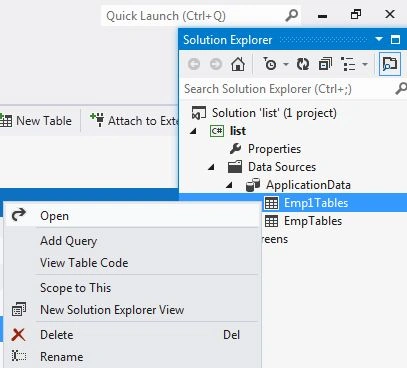Viewport: 407px width, 368px height.
Task: Open the Properties node
Action: [274, 149]
